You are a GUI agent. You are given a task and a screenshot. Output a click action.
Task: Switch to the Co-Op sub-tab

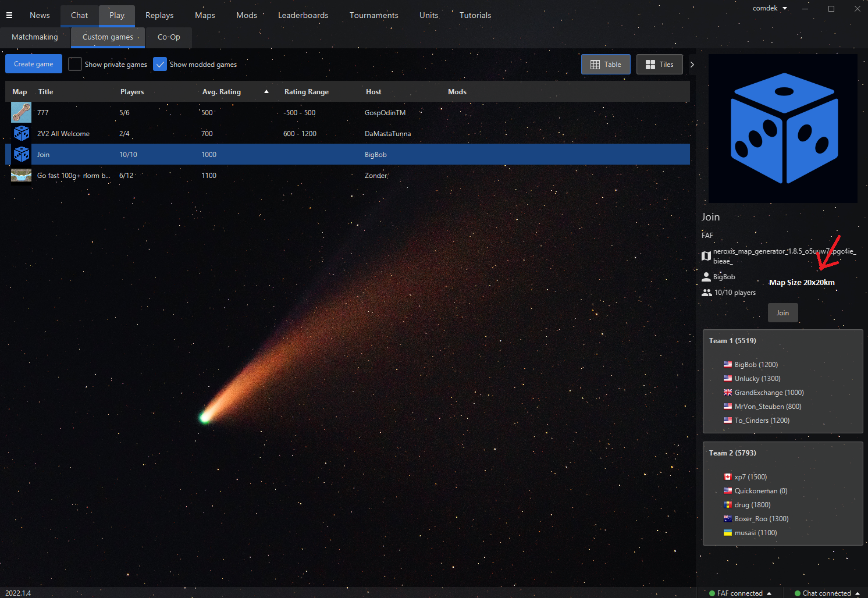169,37
